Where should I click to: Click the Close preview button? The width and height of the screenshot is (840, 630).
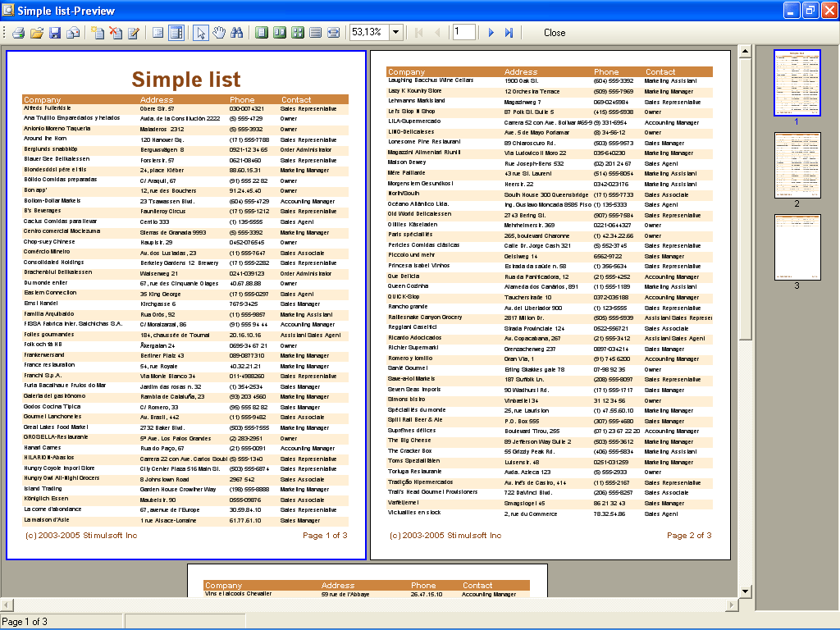[555, 33]
